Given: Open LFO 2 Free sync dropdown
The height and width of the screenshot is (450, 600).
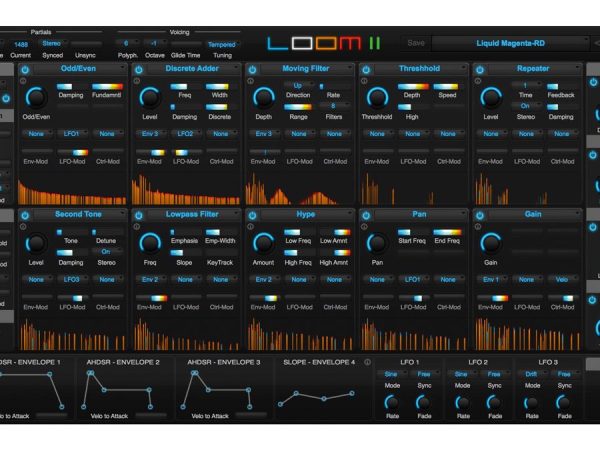Looking at the screenshot, I should click(494, 374).
